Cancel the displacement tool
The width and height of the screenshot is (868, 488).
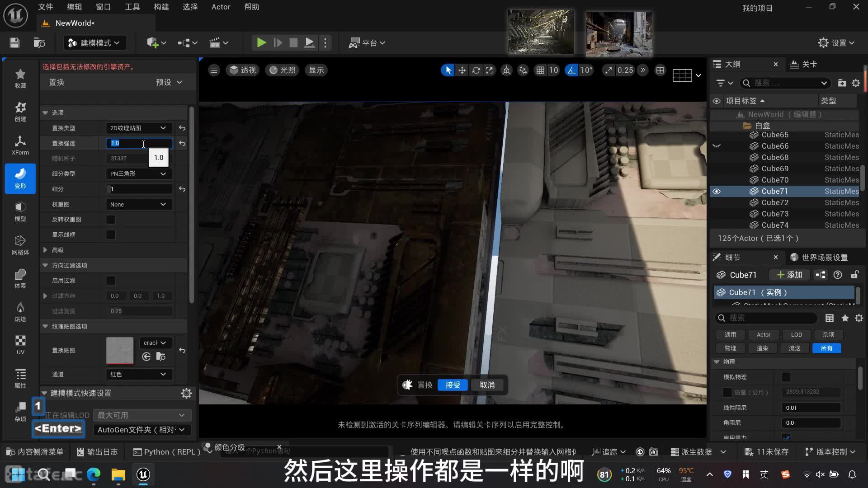click(x=487, y=385)
